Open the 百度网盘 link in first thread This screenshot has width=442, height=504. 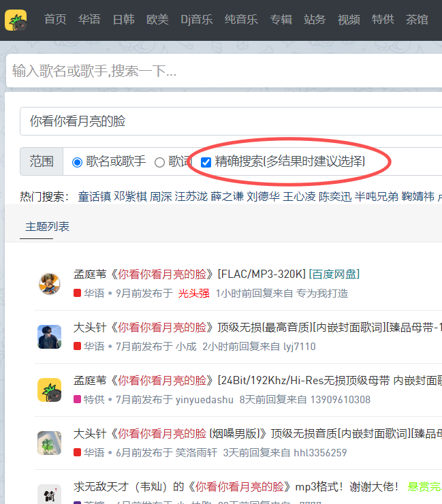point(334,274)
